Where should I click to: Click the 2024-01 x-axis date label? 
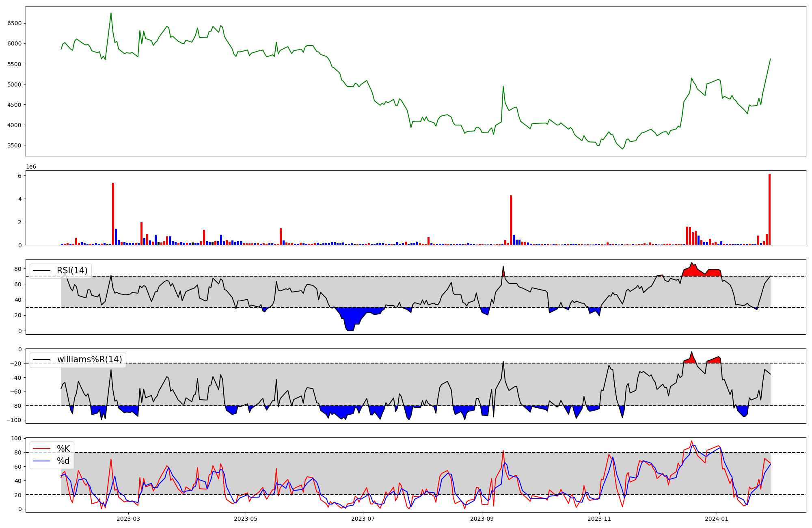[717, 519]
